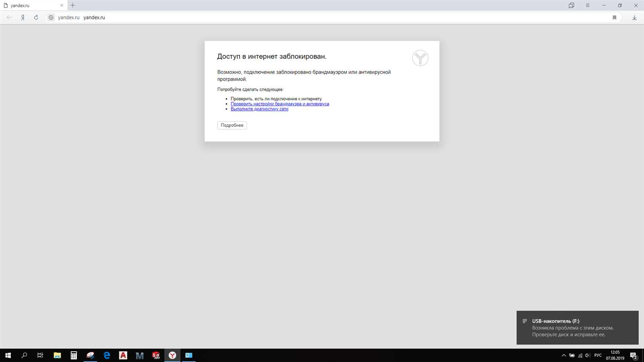Viewport: 644px width, 362px height.
Task: Open the Yandex Browser hamburger menu
Action: tap(587, 6)
